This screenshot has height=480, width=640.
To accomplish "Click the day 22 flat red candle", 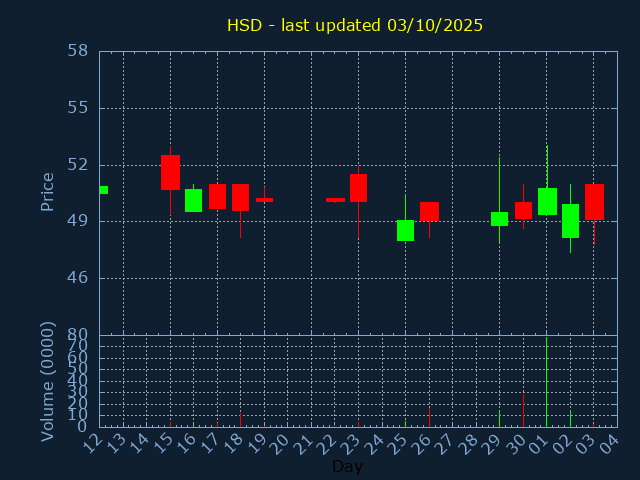I will tap(335, 200).
